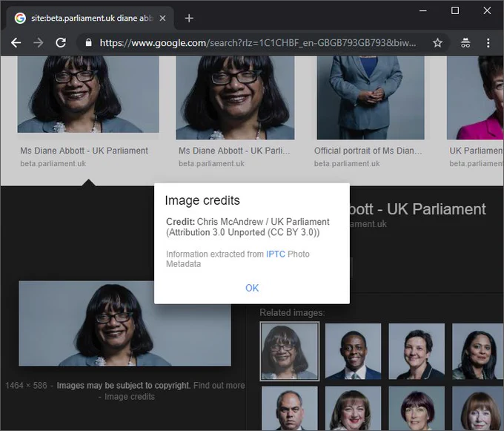Screen dimensions: 504x431
Task: Open Chrome's three-dot menu
Action: coord(488,43)
